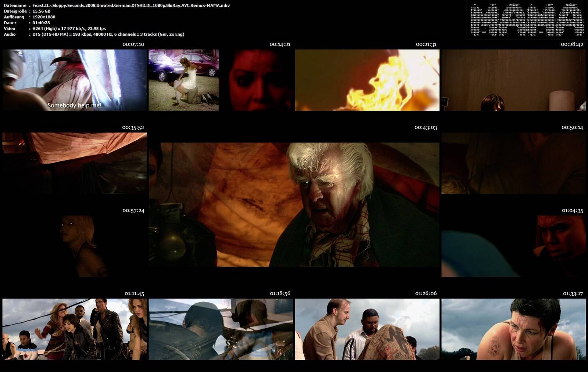The image size is (588, 372).
Task: Click the 00:50:14 timestamp label
Action: point(572,127)
